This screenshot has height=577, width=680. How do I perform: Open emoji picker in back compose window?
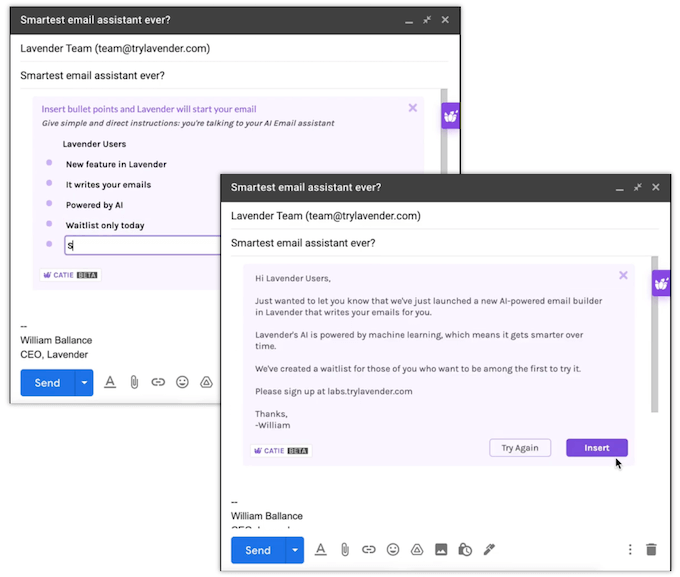(182, 382)
